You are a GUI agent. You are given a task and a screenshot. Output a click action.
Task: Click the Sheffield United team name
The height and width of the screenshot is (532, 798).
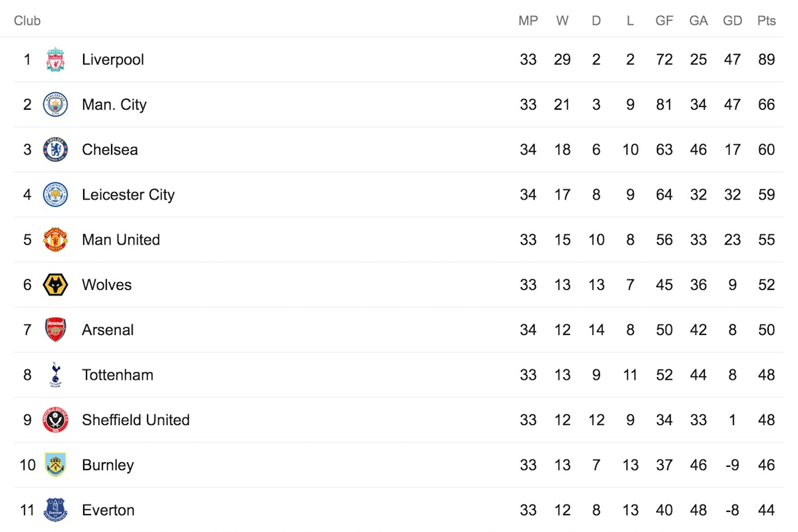pos(136,420)
